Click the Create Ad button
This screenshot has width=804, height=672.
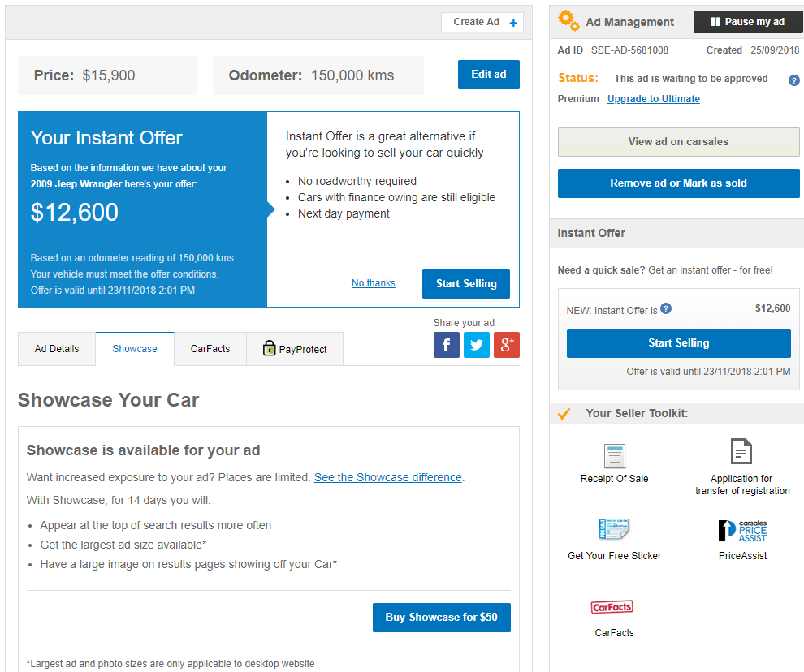pos(482,22)
